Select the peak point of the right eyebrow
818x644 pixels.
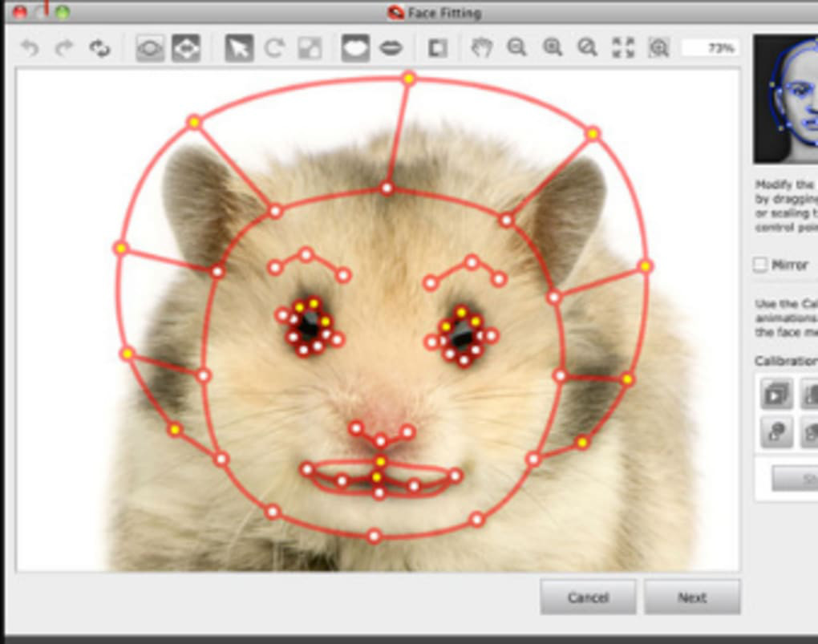point(472,262)
